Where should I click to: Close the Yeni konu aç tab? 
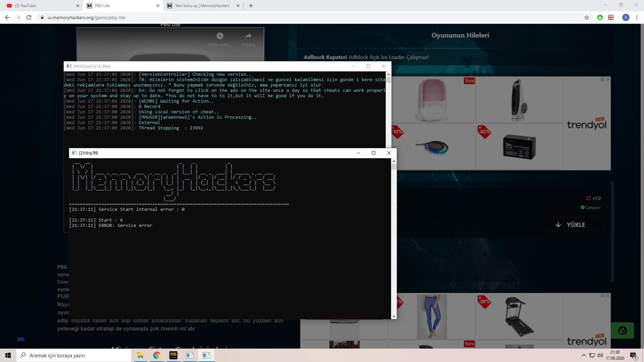pos(238,6)
